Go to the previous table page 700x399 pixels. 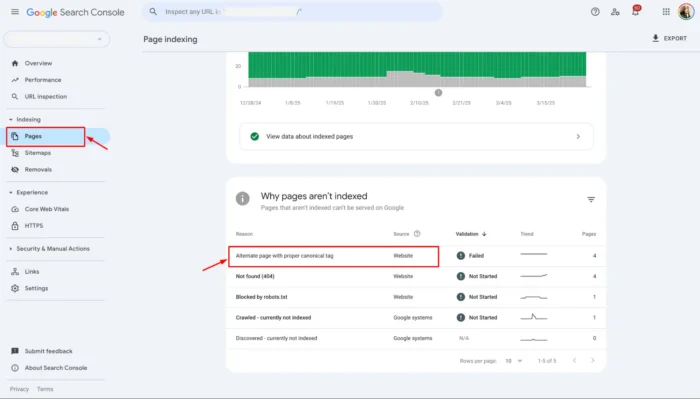pyautogui.click(x=575, y=360)
